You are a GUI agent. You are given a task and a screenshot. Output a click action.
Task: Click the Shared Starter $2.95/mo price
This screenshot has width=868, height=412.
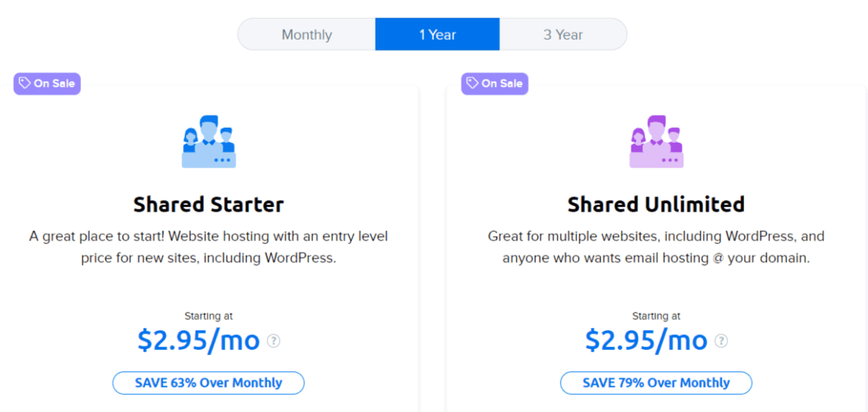198,340
